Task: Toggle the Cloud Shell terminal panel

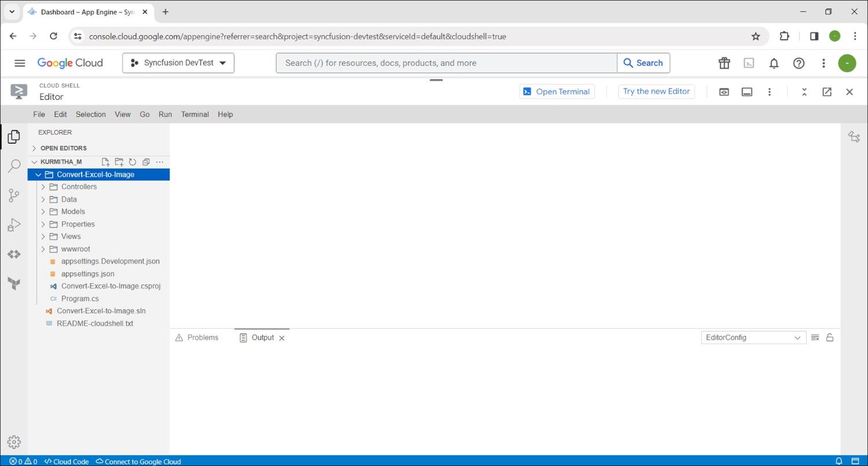Action: click(747, 91)
